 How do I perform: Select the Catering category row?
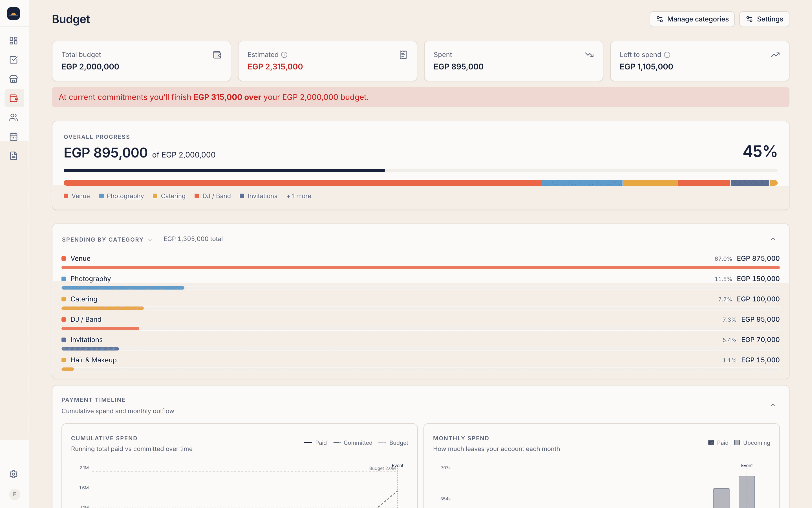pyautogui.click(x=420, y=303)
